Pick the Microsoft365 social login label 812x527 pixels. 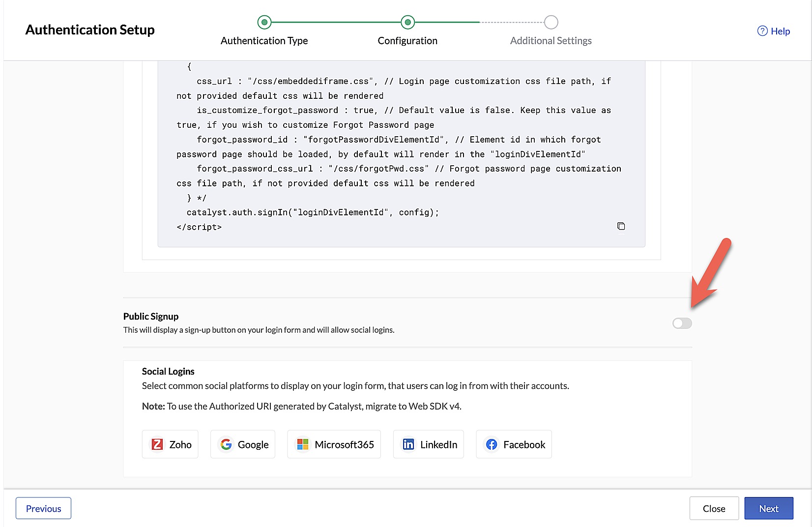tap(344, 444)
